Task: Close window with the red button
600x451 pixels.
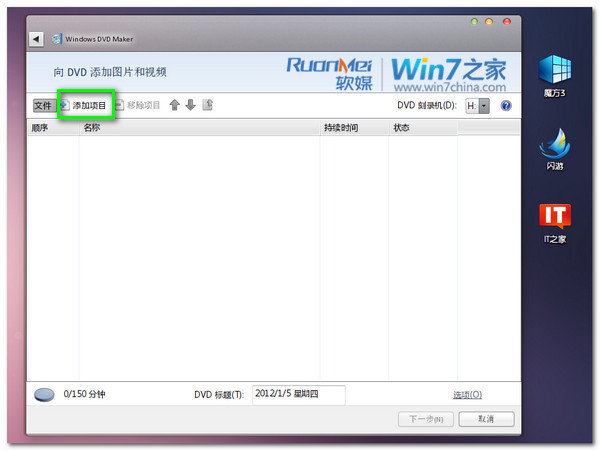Action: (x=507, y=21)
